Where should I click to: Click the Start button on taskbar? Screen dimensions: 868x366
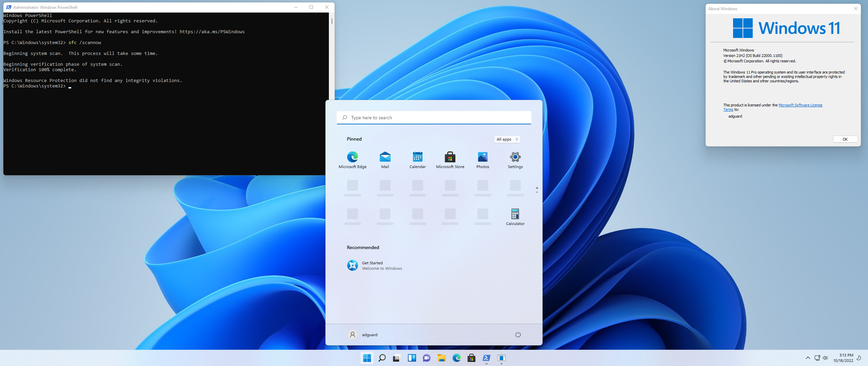click(367, 358)
